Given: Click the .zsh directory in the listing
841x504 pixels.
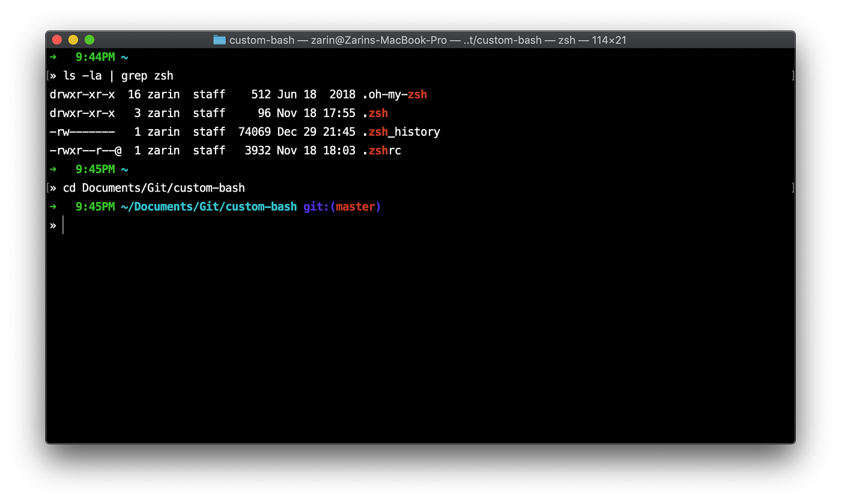Looking at the screenshot, I should [375, 113].
